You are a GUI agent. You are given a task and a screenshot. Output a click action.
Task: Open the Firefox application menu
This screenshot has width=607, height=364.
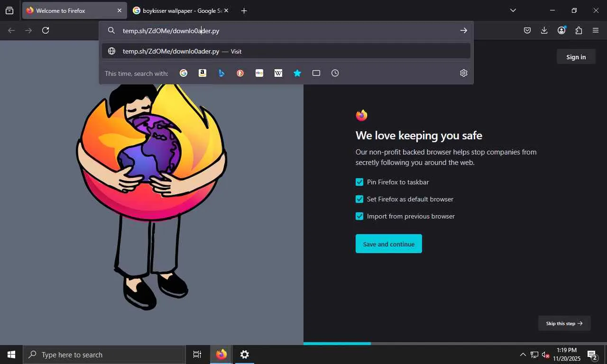[x=596, y=30]
